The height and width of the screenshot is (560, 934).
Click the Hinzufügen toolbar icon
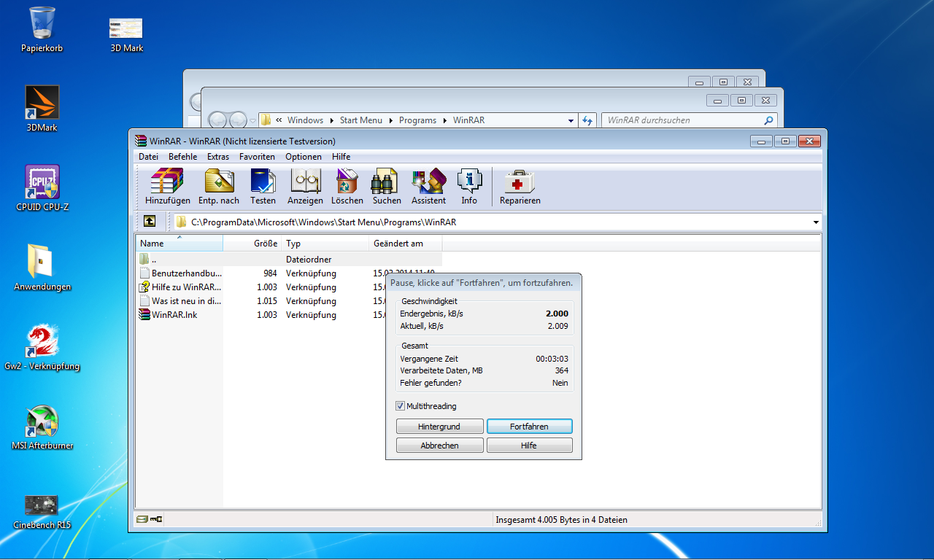coord(167,187)
